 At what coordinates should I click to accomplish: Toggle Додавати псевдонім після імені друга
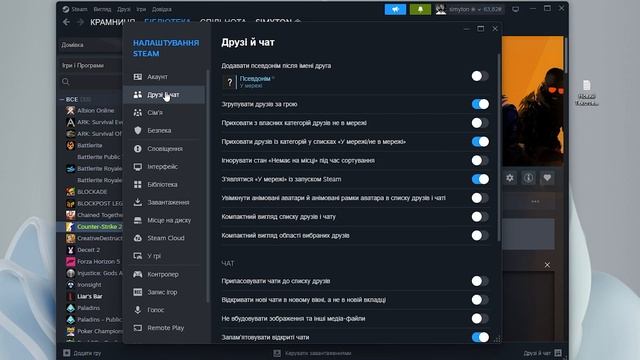point(480,76)
